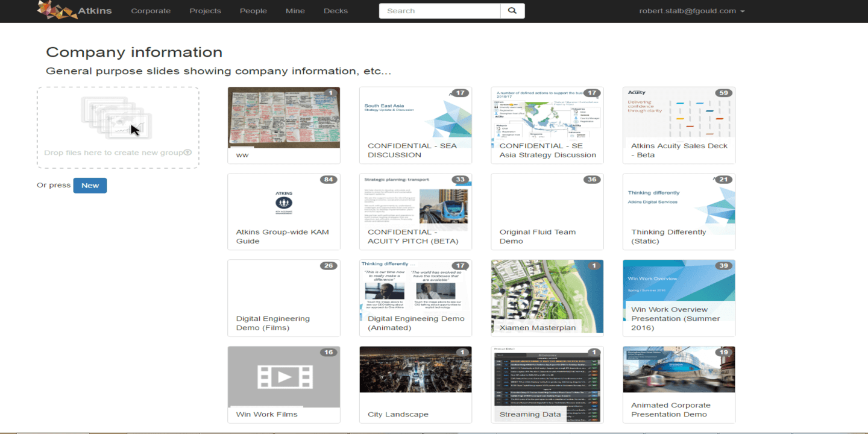868x434 pixels.
Task: Click the "Original Fluid Team Demo" title
Action: pos(538,236)
